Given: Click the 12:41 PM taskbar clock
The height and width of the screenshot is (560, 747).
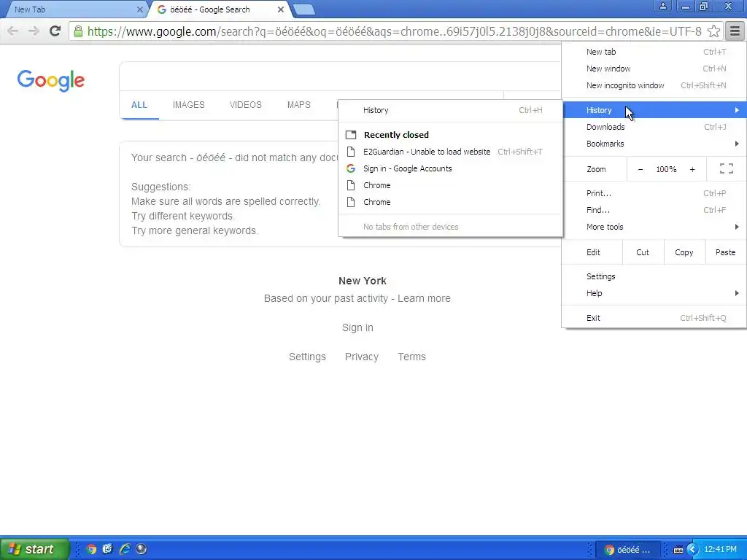Looking at the screenshot, I should tap(720, 550).
